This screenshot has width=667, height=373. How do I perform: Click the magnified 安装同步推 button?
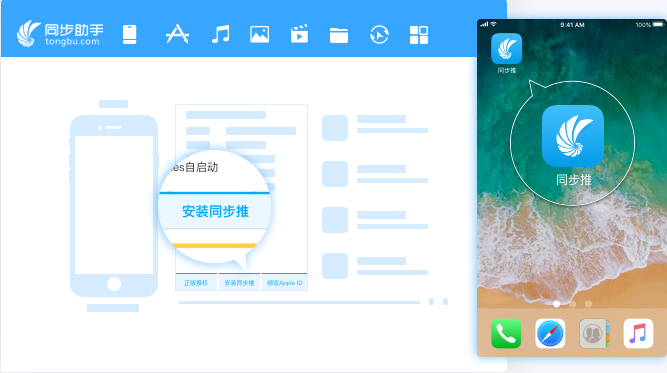coord(215,211)
